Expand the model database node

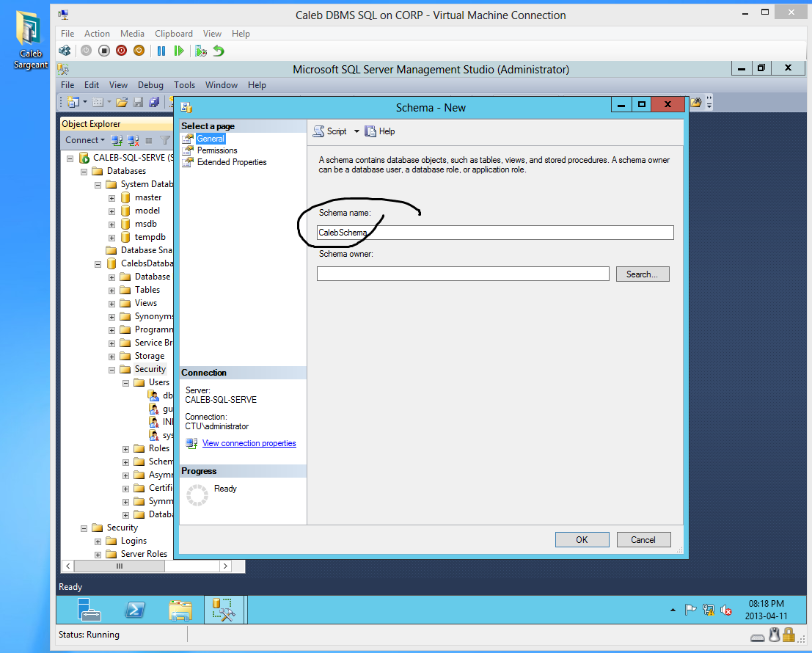point(111,211)
